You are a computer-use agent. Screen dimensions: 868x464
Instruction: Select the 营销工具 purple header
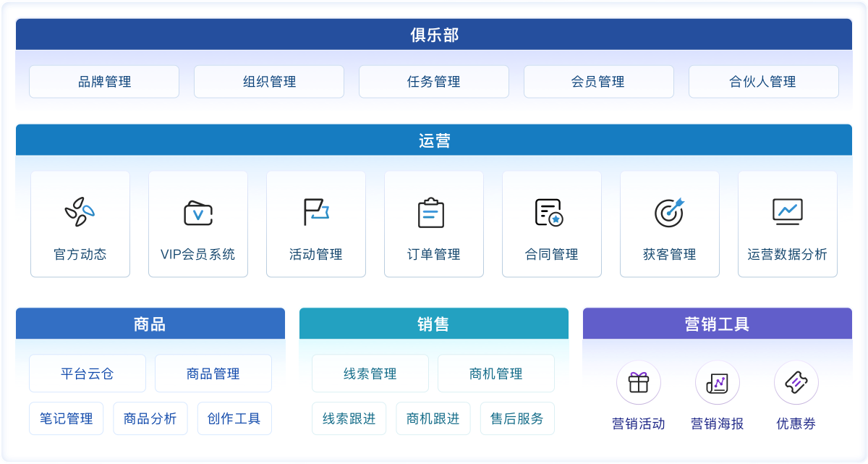click(x=718, y=324)
